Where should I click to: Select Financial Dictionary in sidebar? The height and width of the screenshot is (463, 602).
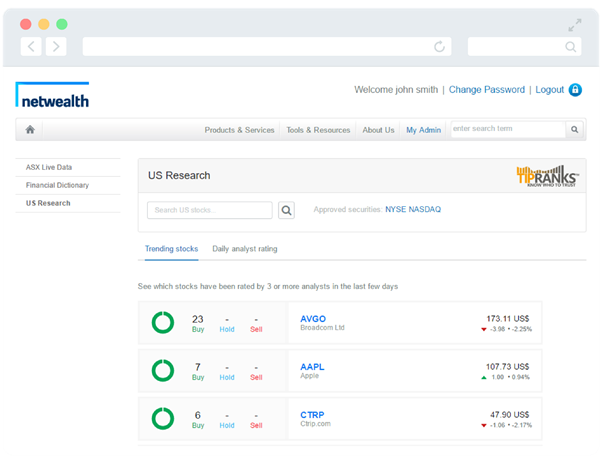point(57,185)
